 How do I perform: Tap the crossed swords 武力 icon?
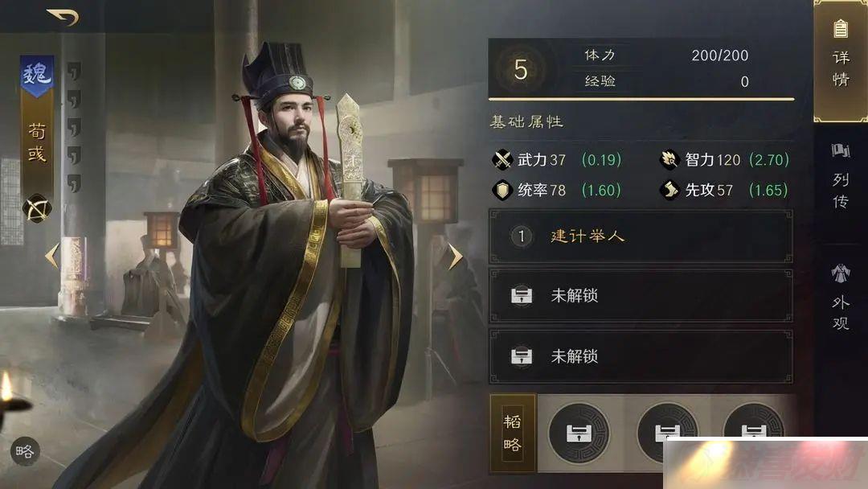tap(502, 160)
